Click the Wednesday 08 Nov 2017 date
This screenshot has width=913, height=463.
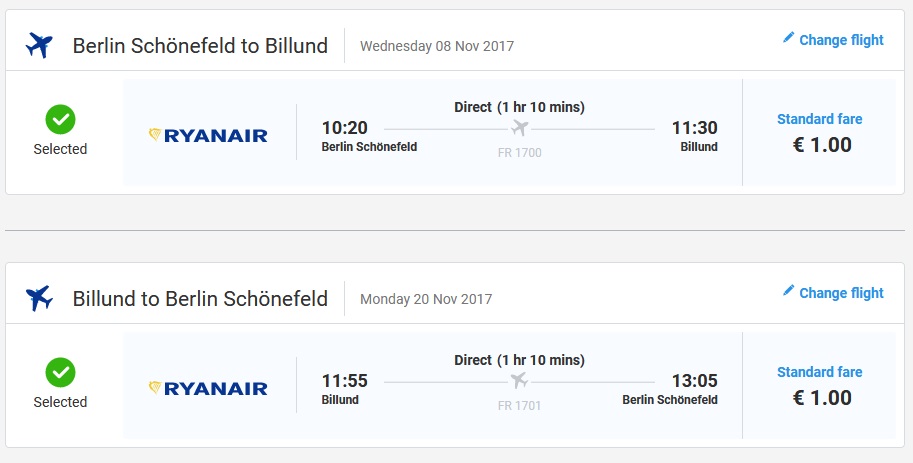click(437, 46)
